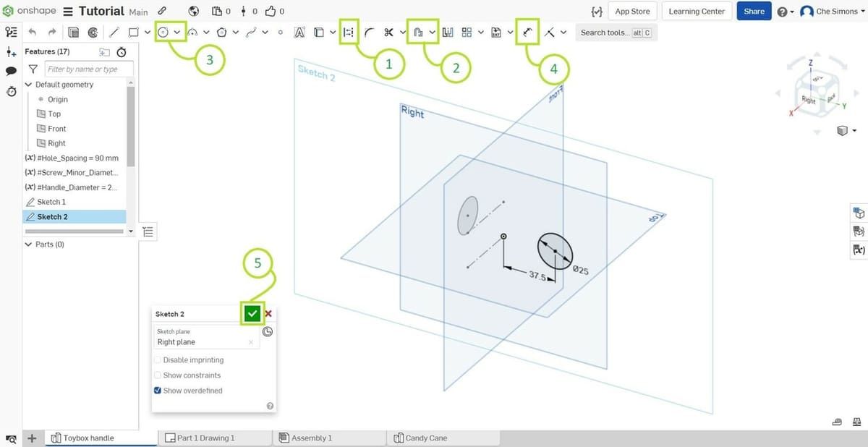The height and width of the screenshot is (447, 868).
Task: Toggle the rollback list button beside feature tree
Action: coord(148,231)
